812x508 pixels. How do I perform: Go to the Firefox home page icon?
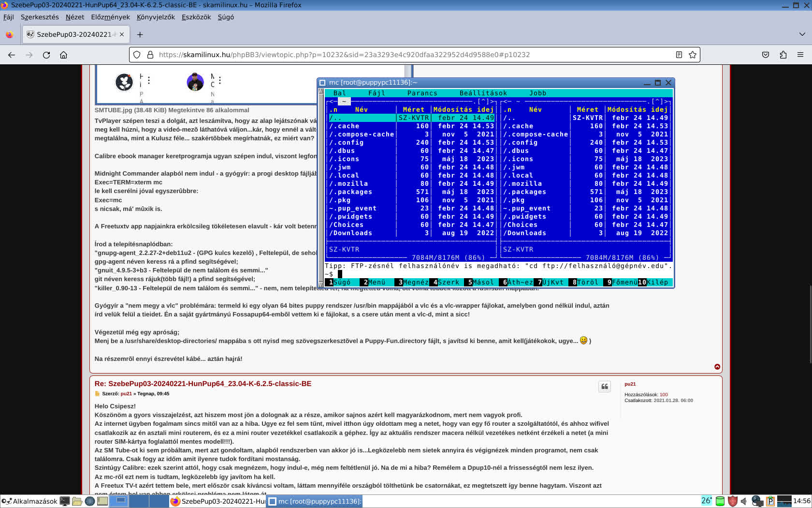(63, 55)
